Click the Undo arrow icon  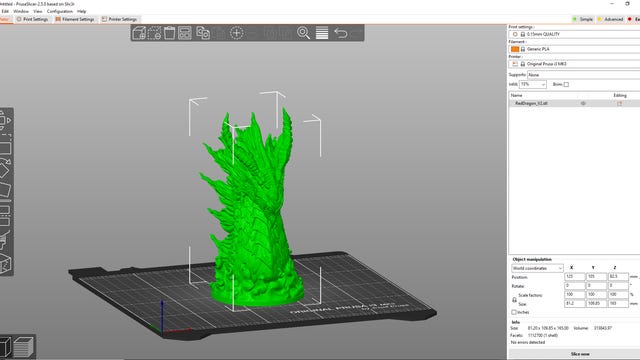(340, 33)
